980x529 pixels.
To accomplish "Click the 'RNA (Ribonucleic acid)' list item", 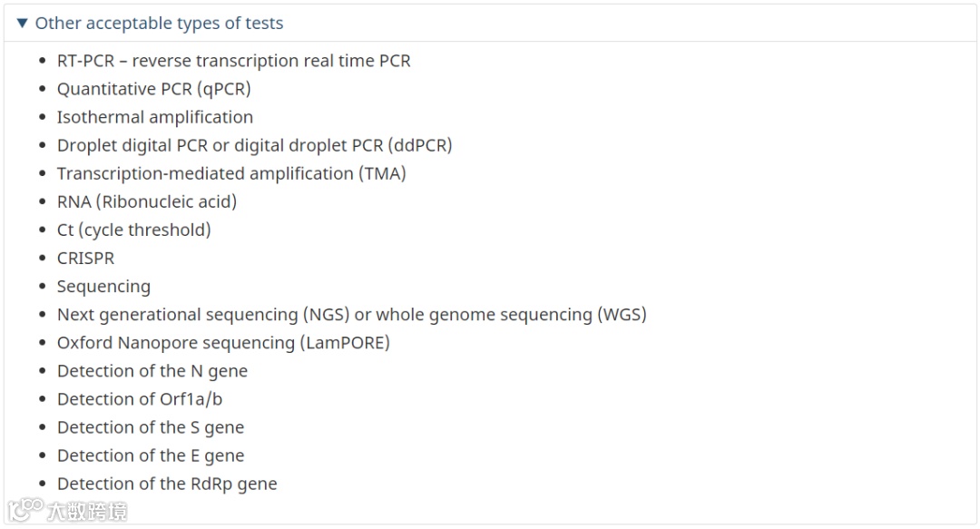I will point(146,201).
